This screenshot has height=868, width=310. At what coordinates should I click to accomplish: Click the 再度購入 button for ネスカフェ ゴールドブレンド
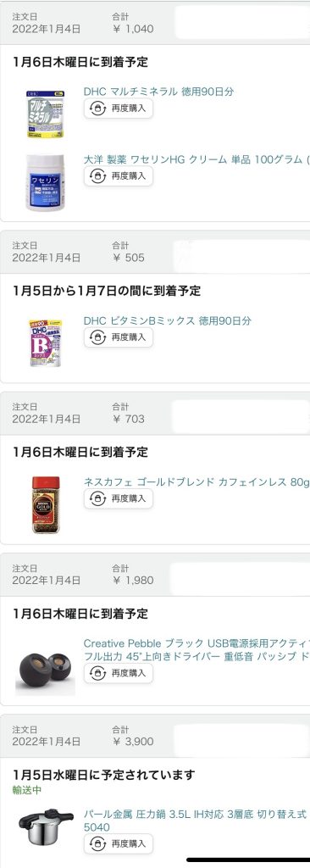[x=119, y=498]
